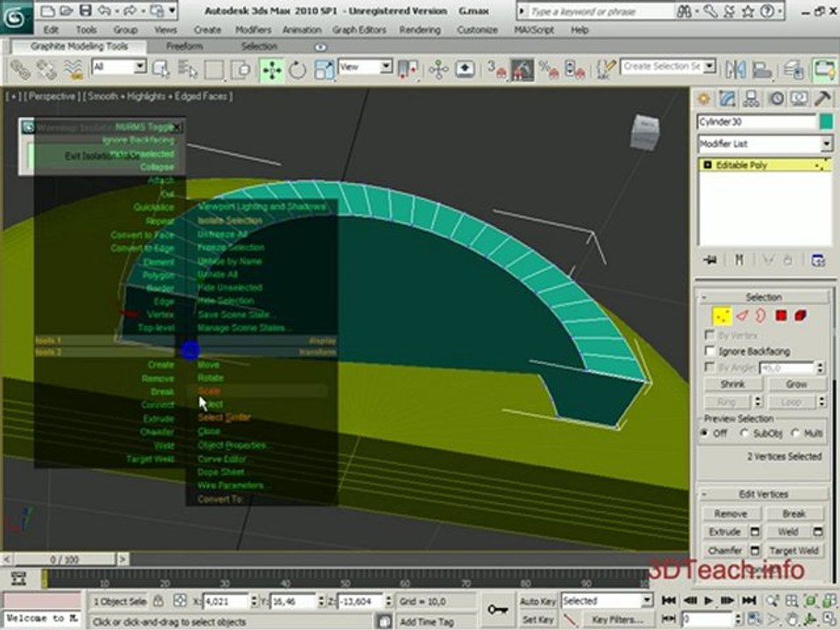Select the Off preview selection radio
840x630 pixels.
tap(704, 433)
